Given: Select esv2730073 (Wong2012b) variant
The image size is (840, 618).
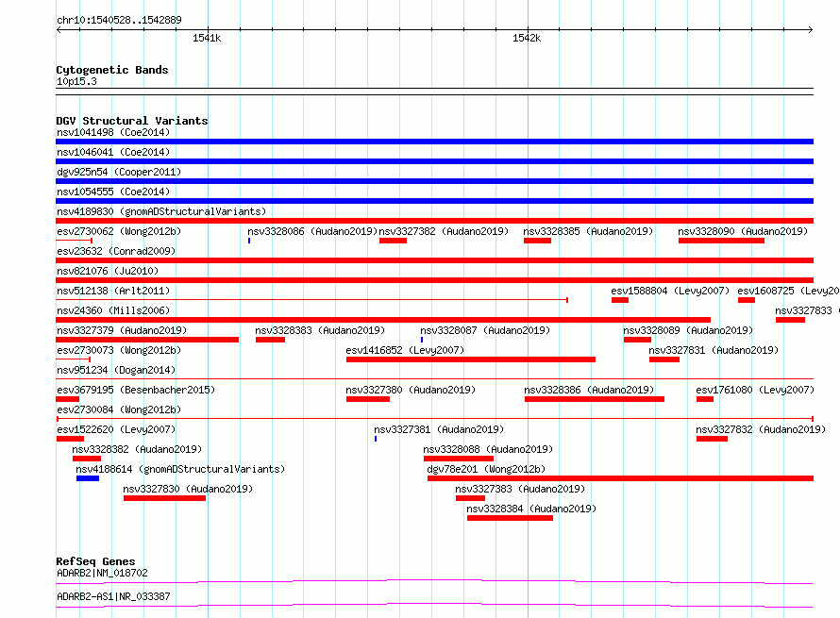Looking at the screenshot, I should tap(119, 350).
